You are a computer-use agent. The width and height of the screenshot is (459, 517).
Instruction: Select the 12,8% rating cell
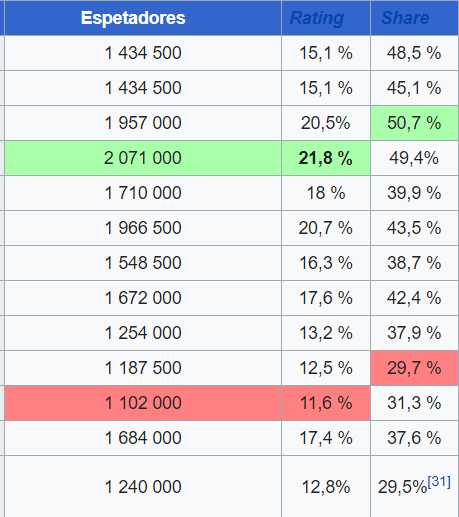point(326,487)
